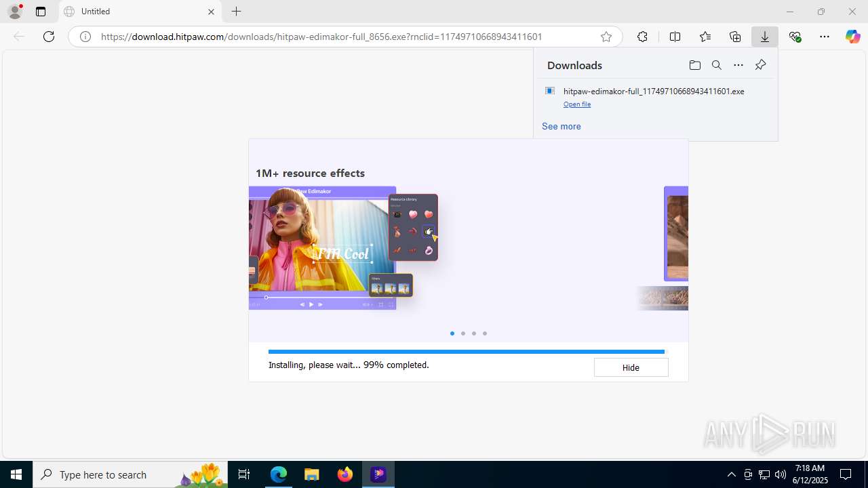
Task: Open the browser profile icon
Action: [15, 12]
